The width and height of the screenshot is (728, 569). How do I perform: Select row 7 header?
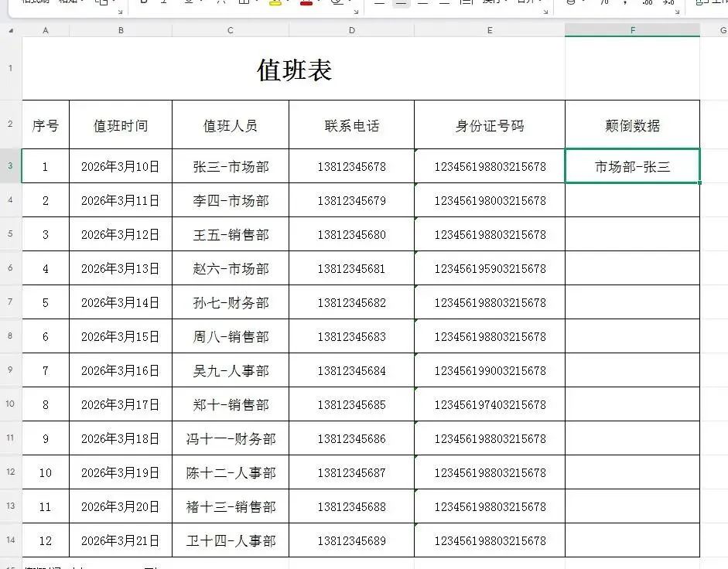(x=11, y=302)
